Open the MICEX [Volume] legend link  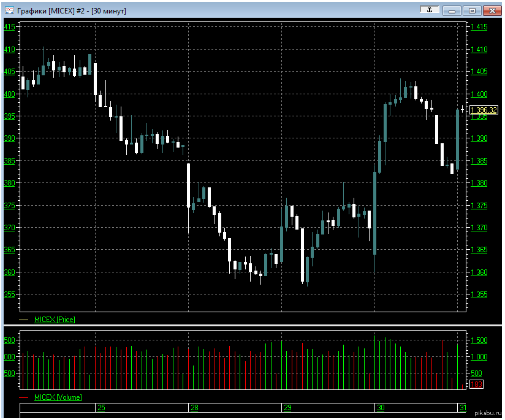tap(58, 397)
